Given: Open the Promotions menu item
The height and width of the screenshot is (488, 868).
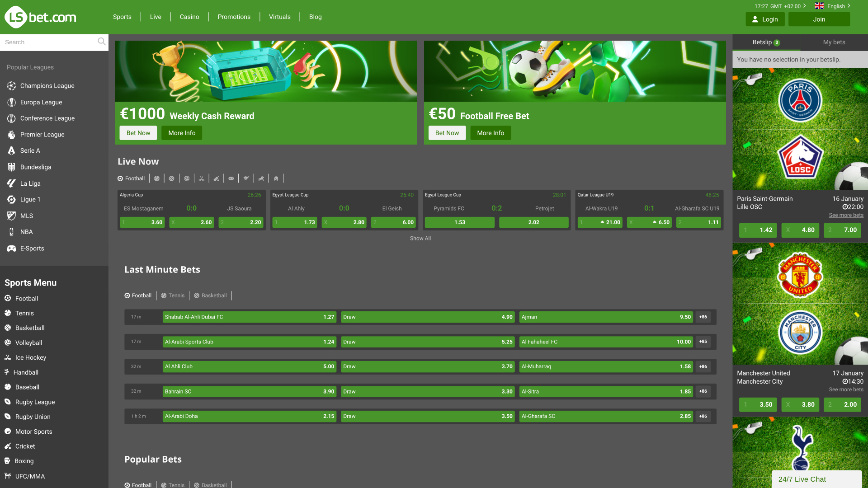Looking at the screenshot, I should (234, 17).
